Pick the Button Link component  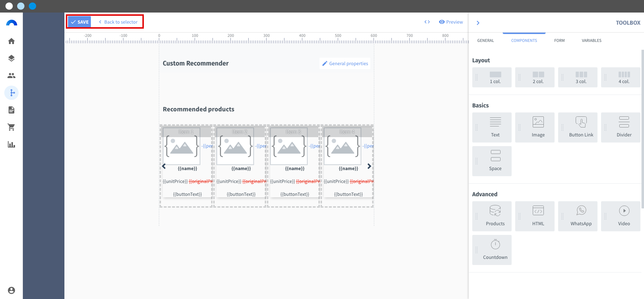click(578, 127)
